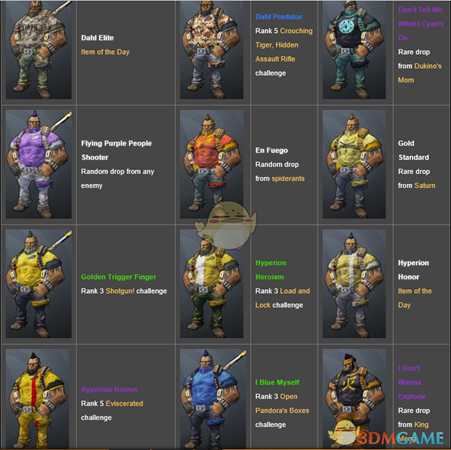Open the Hyperion Heroism skin image
Image resolution: width=451 pixels, height=450 pixels.
click(x=212, y=284)
